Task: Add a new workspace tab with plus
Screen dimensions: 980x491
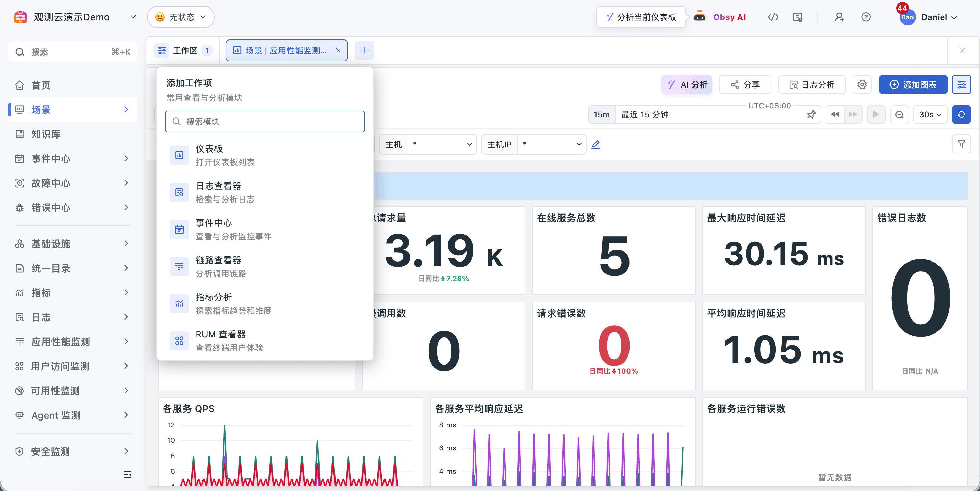Action: pyautogui.click(x=364, y=50)
